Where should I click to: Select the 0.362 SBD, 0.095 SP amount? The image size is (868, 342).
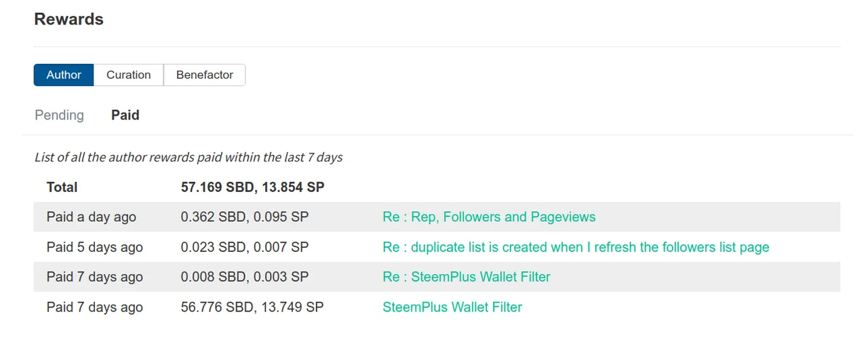tap(245, 217)
